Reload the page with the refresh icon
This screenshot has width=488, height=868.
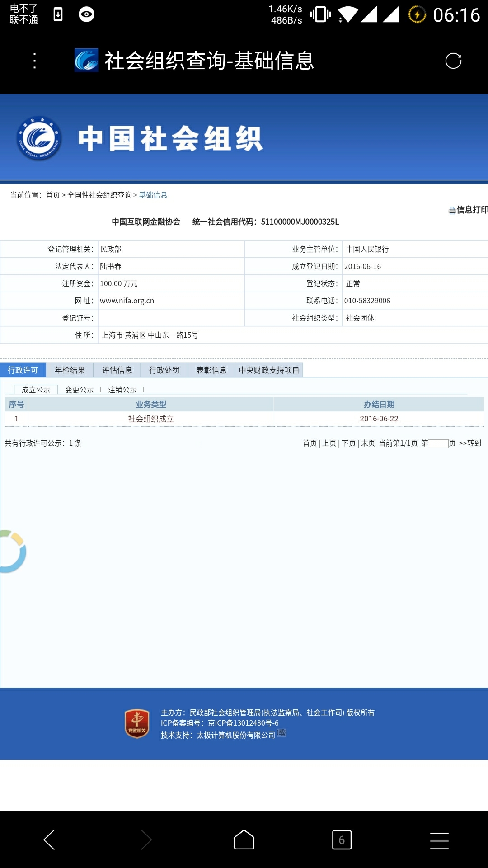coord(453,61)
